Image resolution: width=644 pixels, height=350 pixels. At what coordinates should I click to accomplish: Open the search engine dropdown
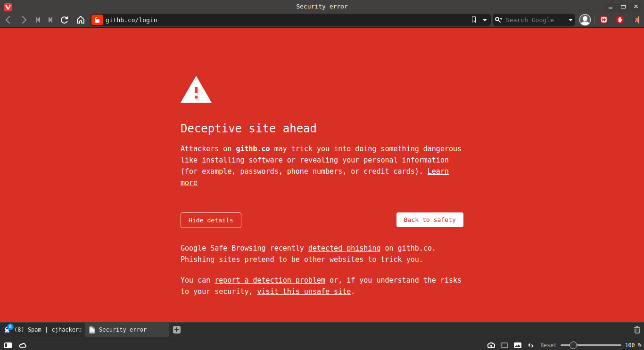570,20
